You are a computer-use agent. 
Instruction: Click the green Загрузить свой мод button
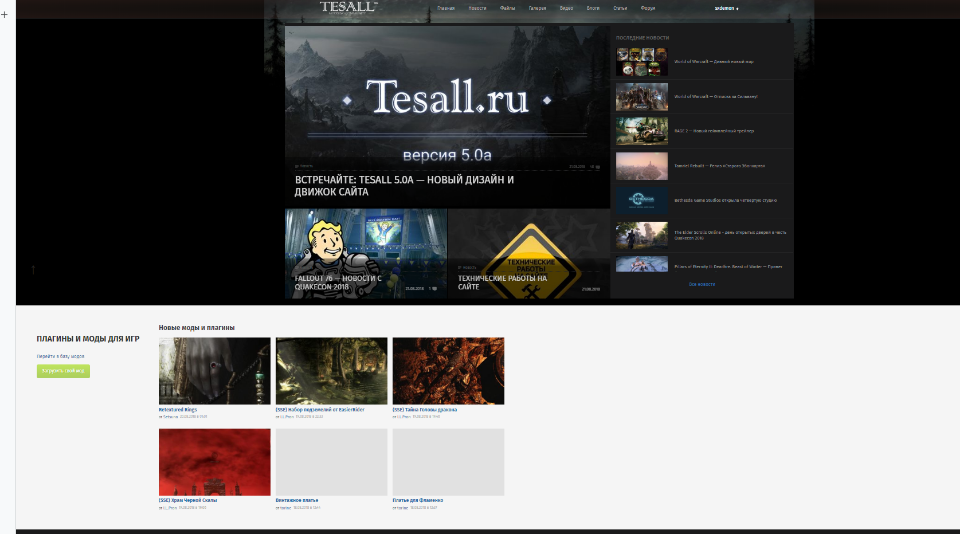pyautogui.click(x=63, y=370)
